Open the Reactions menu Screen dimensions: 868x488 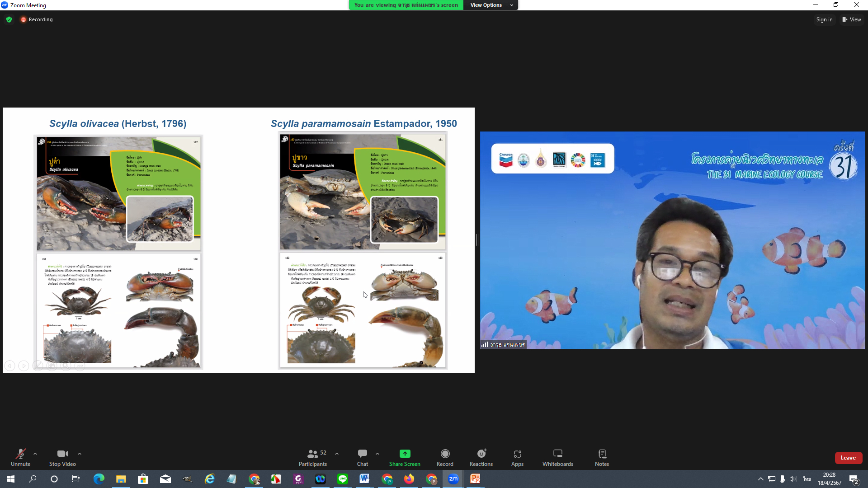point(481,457)
